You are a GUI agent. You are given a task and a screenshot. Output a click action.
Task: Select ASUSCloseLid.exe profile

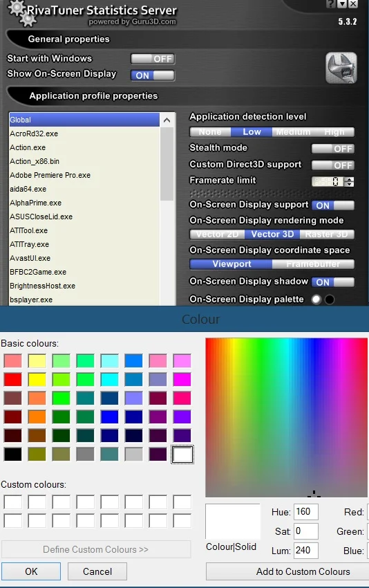84,217
